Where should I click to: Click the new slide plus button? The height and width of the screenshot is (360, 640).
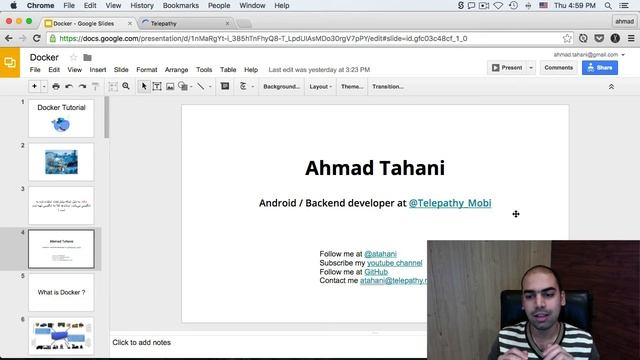(x=34, y=87)
